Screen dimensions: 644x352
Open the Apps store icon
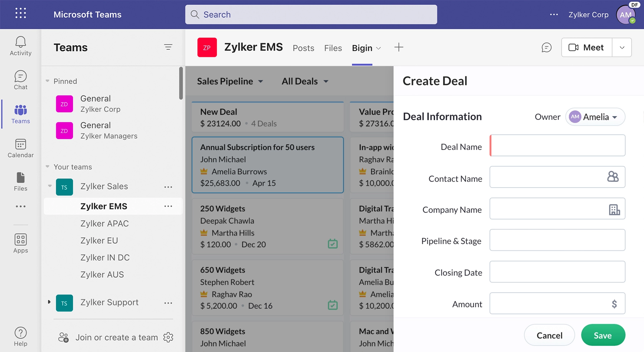[20, 243]
